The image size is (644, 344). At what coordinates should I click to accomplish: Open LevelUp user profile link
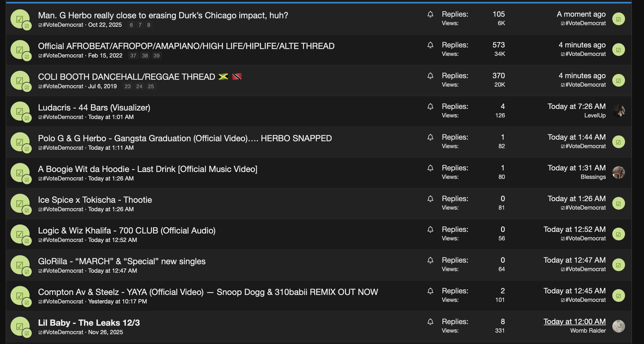tap(595, 115)
